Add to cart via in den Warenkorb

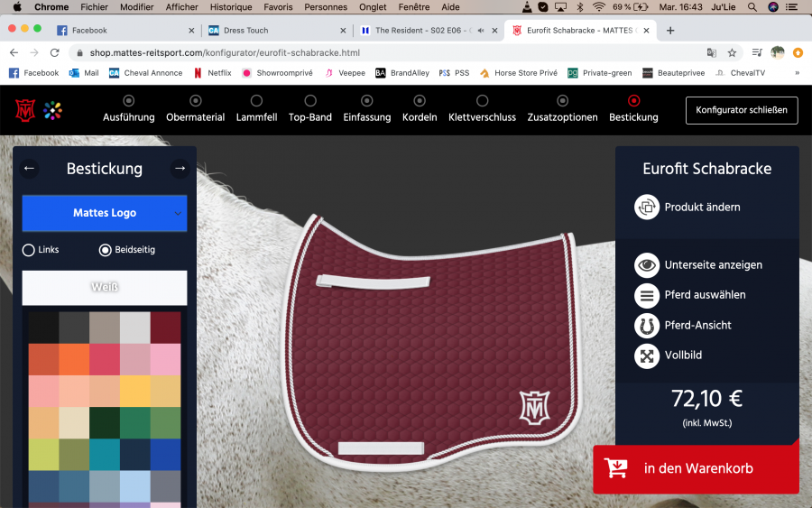pyautogui.click(x=697, y=468)
